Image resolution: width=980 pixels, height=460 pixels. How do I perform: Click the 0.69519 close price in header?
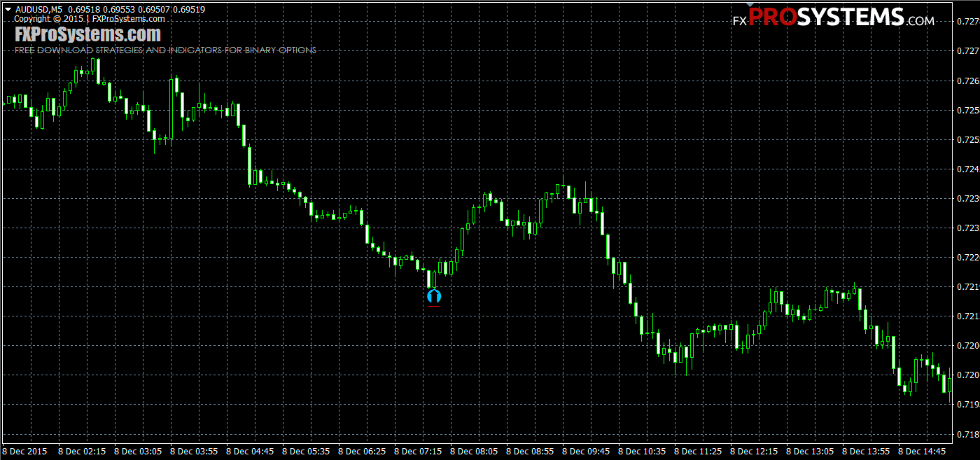click(189, 10)
